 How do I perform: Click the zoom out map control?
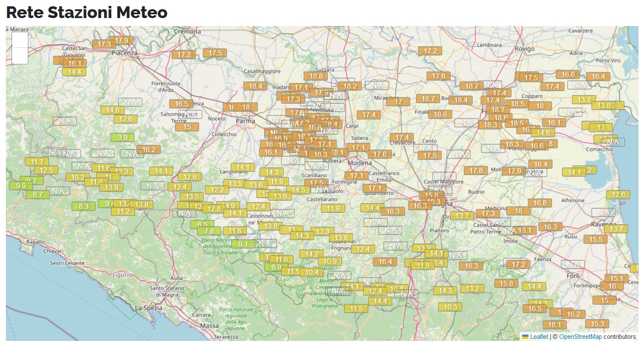tap(20, 56)
